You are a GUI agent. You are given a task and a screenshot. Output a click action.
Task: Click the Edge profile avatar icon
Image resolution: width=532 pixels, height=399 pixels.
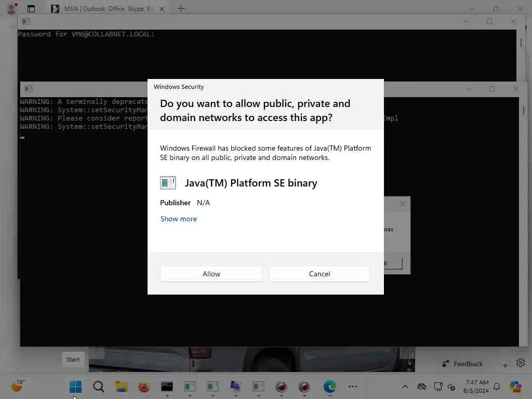pyautogui.click(x=11, y=9)
